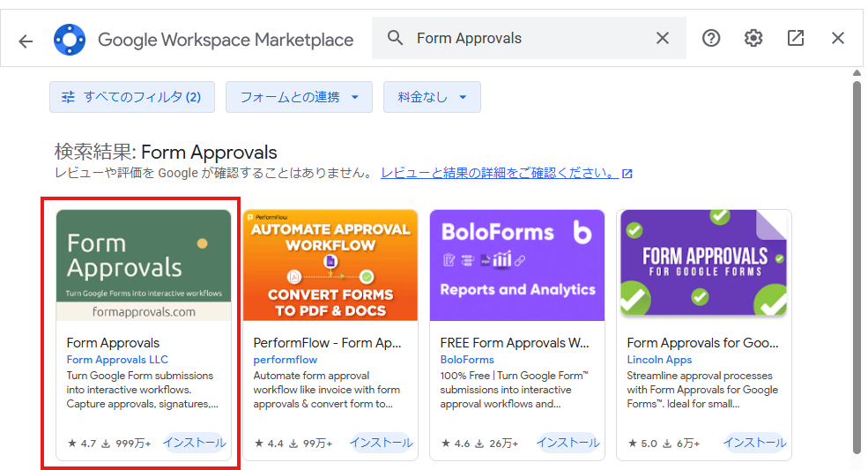Screen dimensions: 868x470
Task: Click the Streamline approval processes description
Action: pyautogui.click(x=702, y=390)
